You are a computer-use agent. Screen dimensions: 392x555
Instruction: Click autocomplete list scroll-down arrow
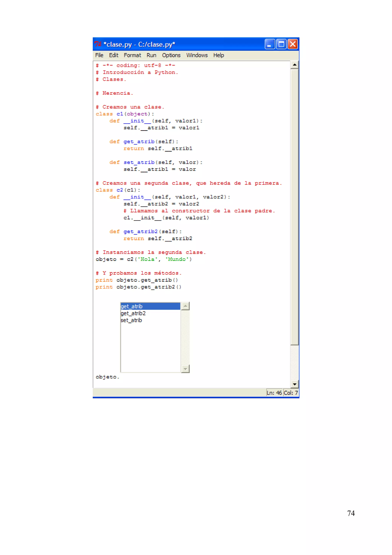click(x=185, y=369)
